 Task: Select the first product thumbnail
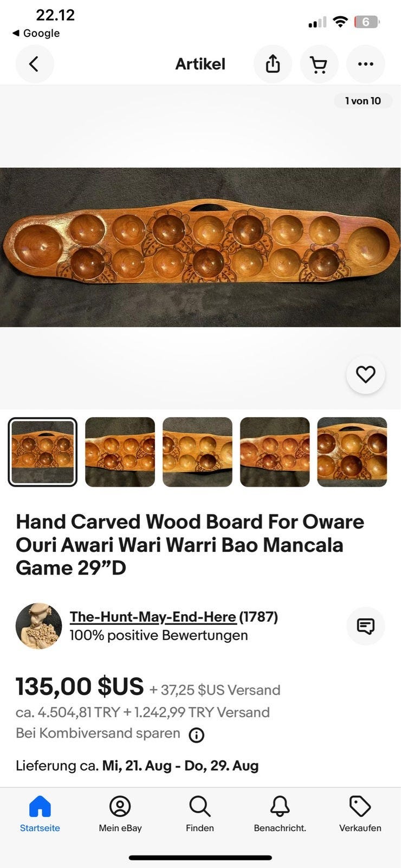pos(43,452)
